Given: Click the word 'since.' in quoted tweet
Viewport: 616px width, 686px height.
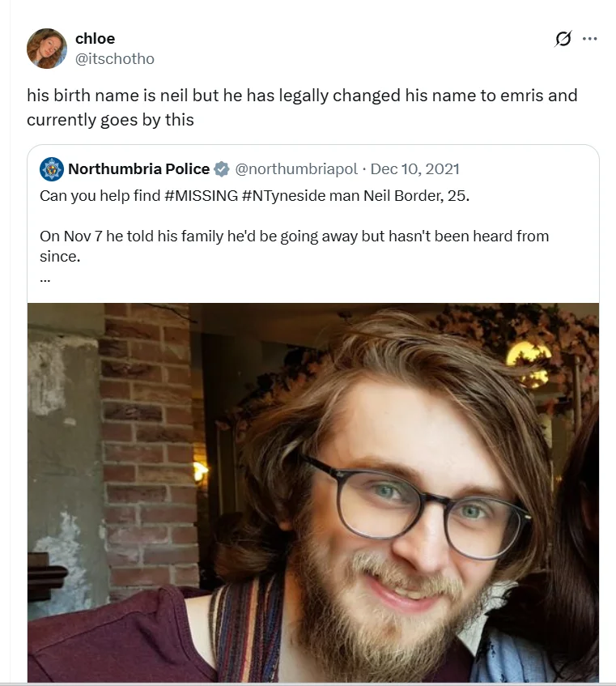Looking at the screenshot, I should (58, 256).
